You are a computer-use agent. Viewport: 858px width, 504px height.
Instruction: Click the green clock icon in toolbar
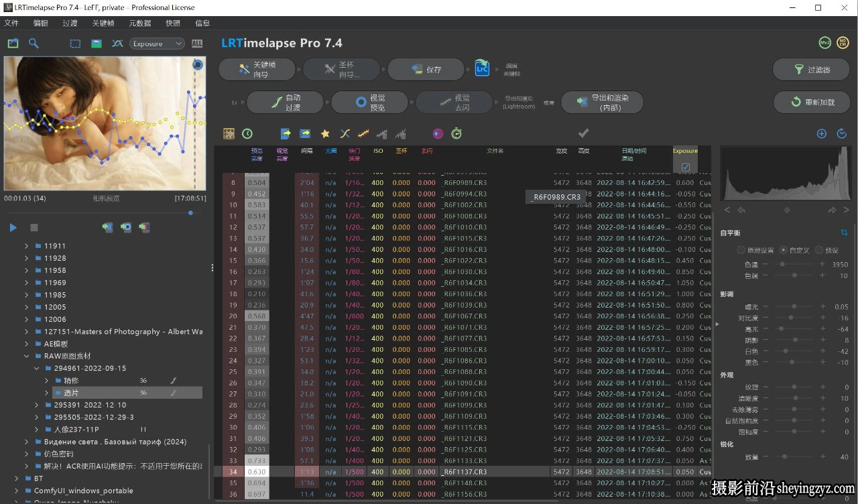(x=247, y=133)
